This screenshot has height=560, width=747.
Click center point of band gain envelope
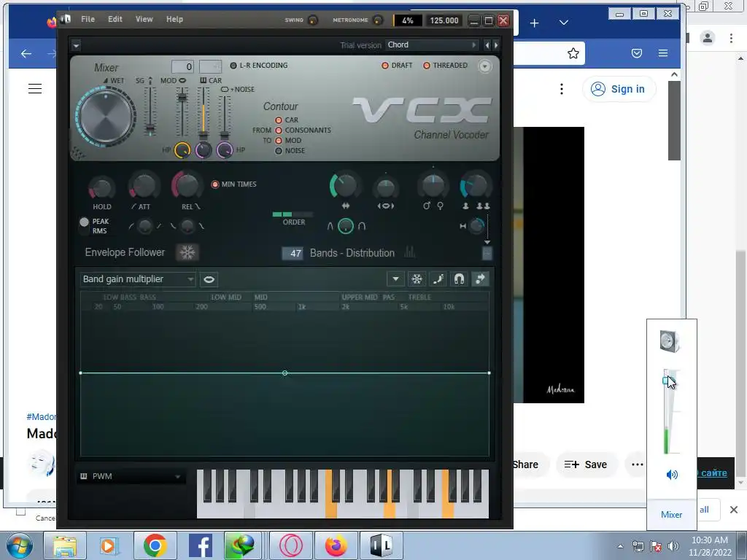coord(285,373)
